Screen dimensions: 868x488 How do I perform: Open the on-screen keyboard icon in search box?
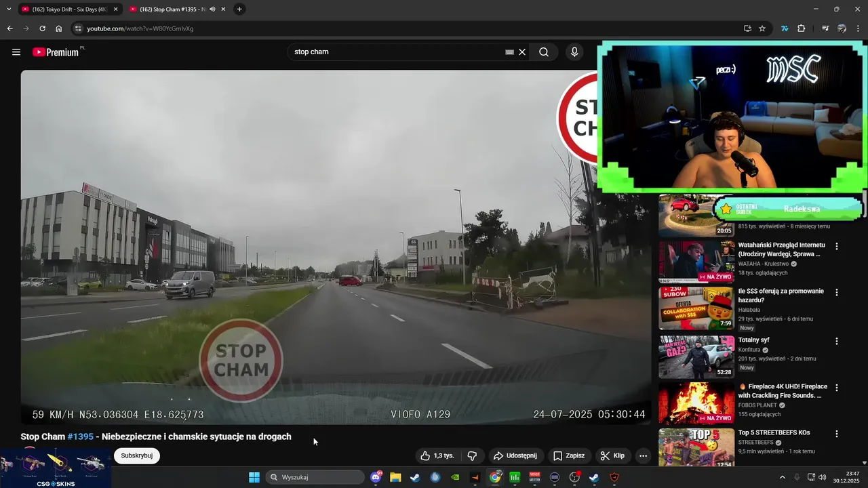pyautogui.click(x=510, y=52)
